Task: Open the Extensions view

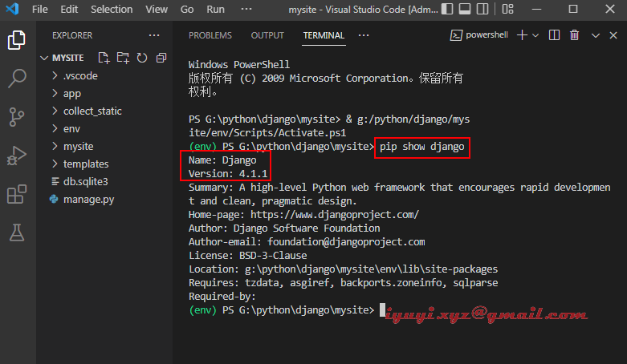Action: tap(17, 194)
